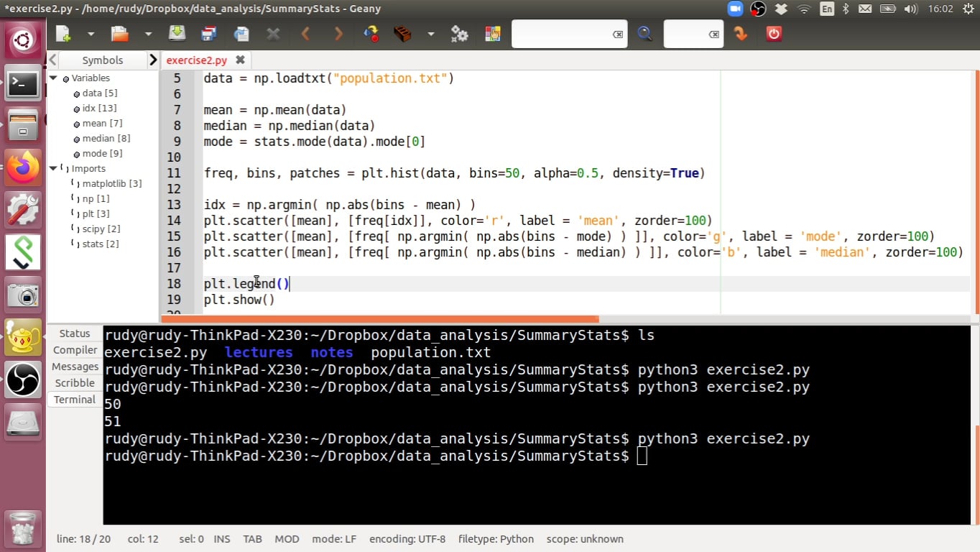Image resolution: width=980 pixels, height=552 pixels.
Task: Close the exercise2.py tab
Action: (x=240, y=60)
